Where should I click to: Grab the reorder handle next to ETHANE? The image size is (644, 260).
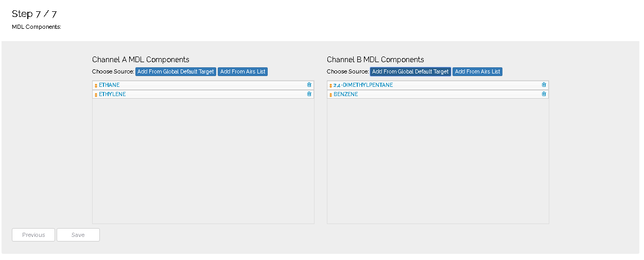coord(96,85)
